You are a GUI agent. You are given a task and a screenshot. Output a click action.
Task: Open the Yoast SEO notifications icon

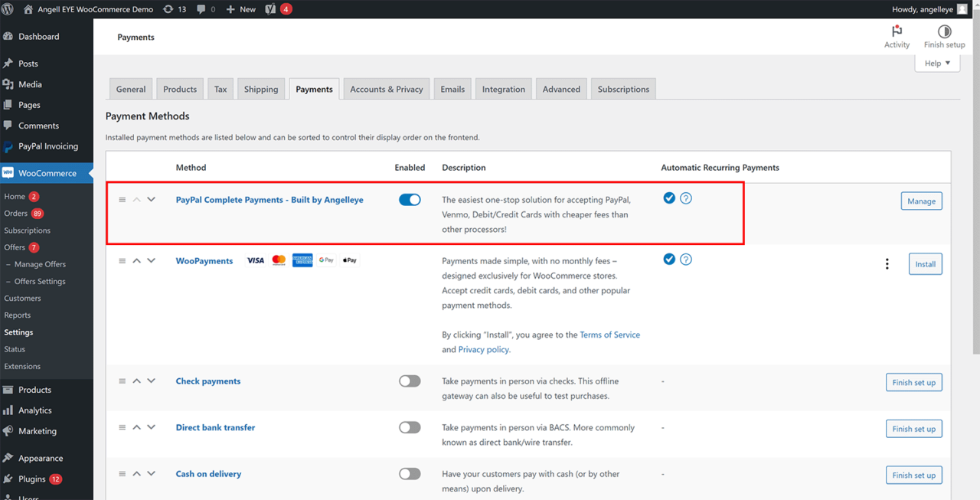point(272,8)
